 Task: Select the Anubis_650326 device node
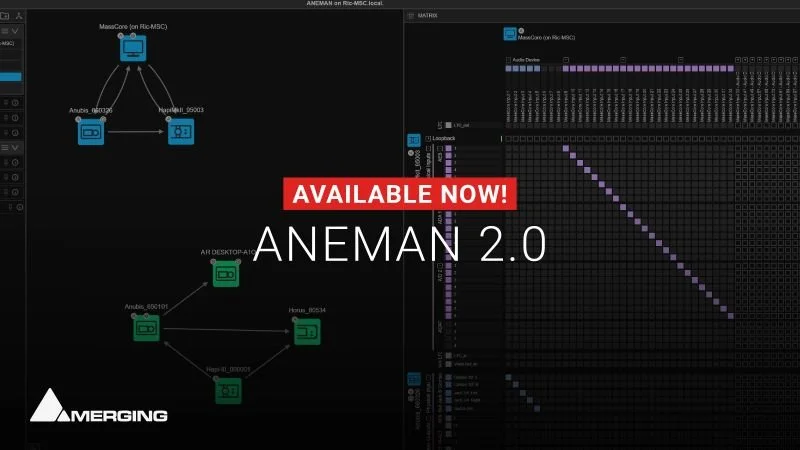point(91,132)
